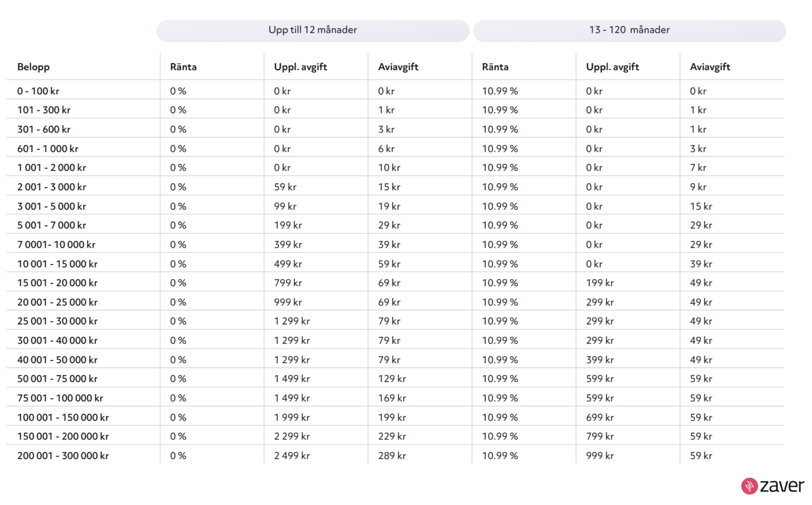Click the "699 kr" Uppl. avgift cell
812x505 pixels.
(x=600, y=418)
